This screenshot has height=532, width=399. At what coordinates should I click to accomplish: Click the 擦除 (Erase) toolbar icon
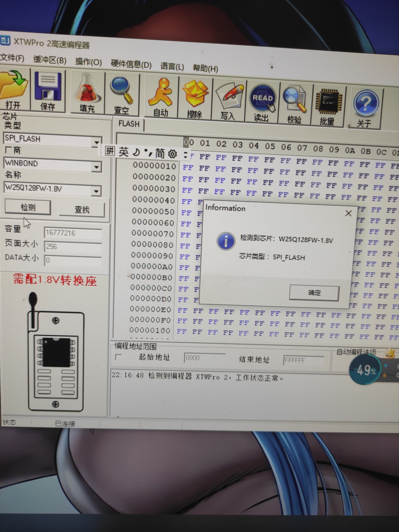[x=195, y=99]
